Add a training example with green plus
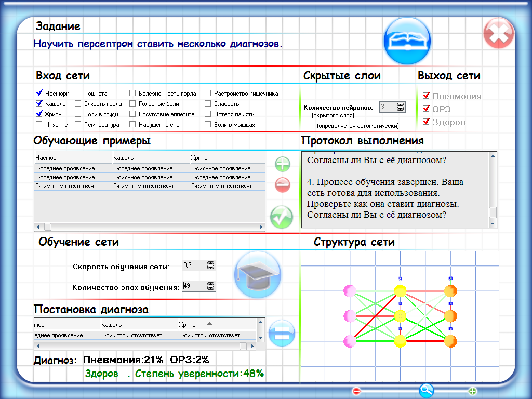This screenshot has width=532, height=399. tap(283, 165)
